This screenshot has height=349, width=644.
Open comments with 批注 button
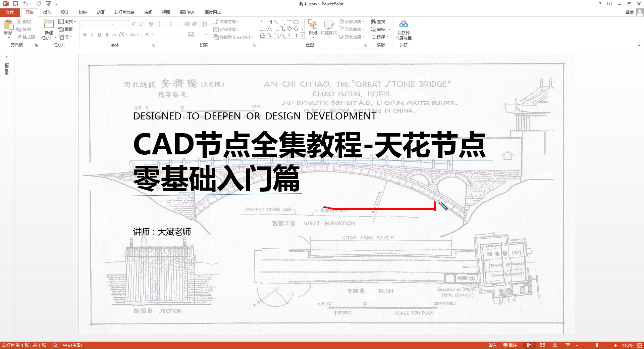(x=511, y=345)
